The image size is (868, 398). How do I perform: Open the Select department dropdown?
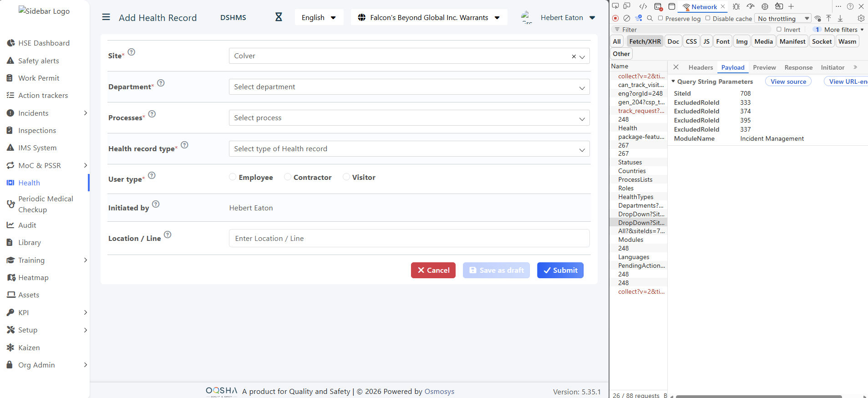click(409, 87)
